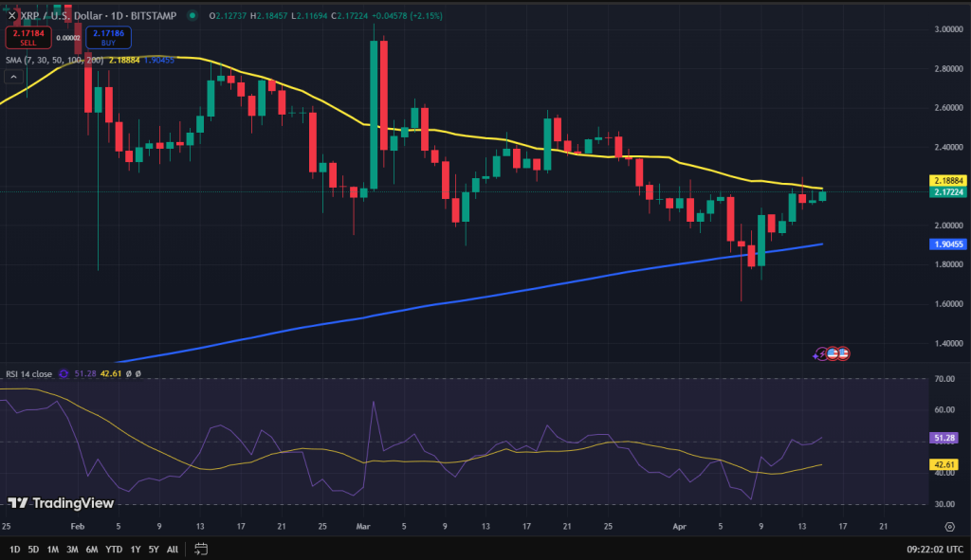
Task: Open chart settings gear icon
Action: 949,527
